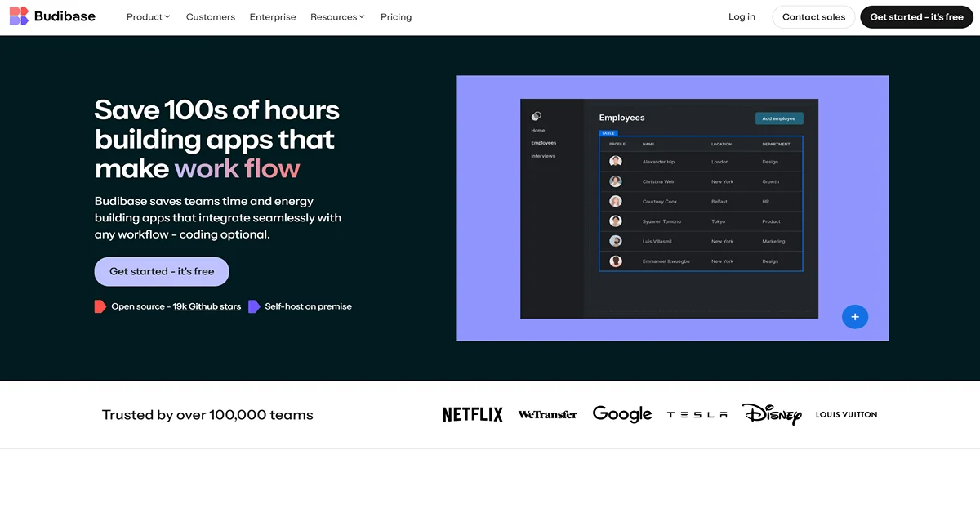Click the Disney logo

pyautogui.click(x=772, y=414)
